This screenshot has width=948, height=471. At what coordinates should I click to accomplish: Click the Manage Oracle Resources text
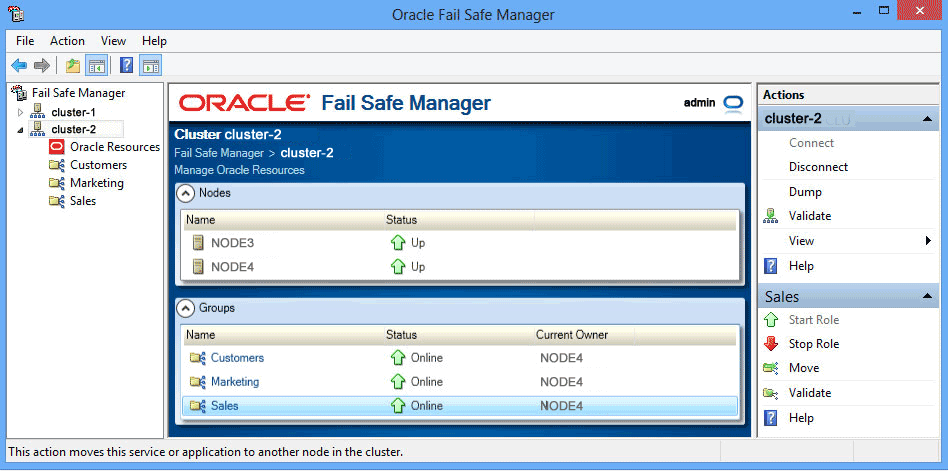click(x=239, y=171)
